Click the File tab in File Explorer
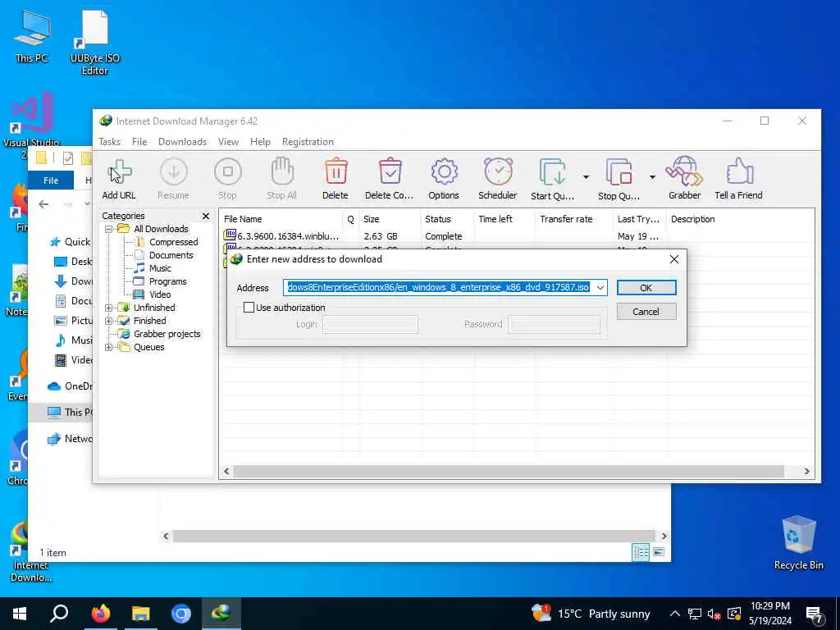 [x=51, y=180]
